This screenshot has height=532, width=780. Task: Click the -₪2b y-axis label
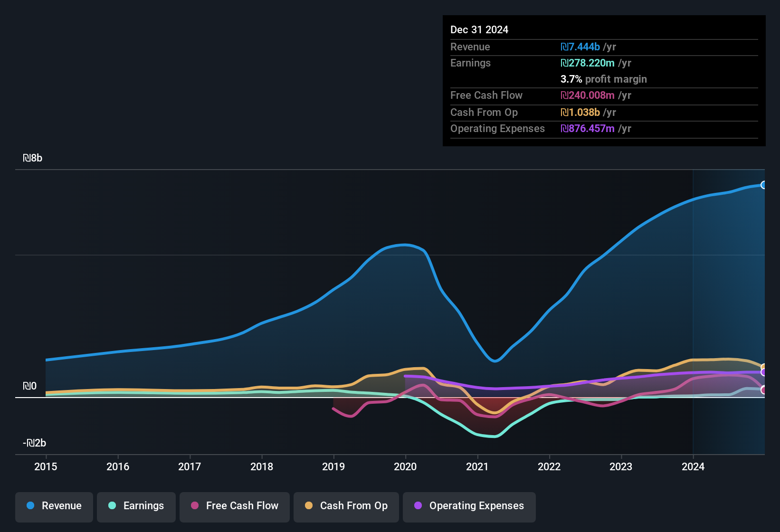pos(35,443)
